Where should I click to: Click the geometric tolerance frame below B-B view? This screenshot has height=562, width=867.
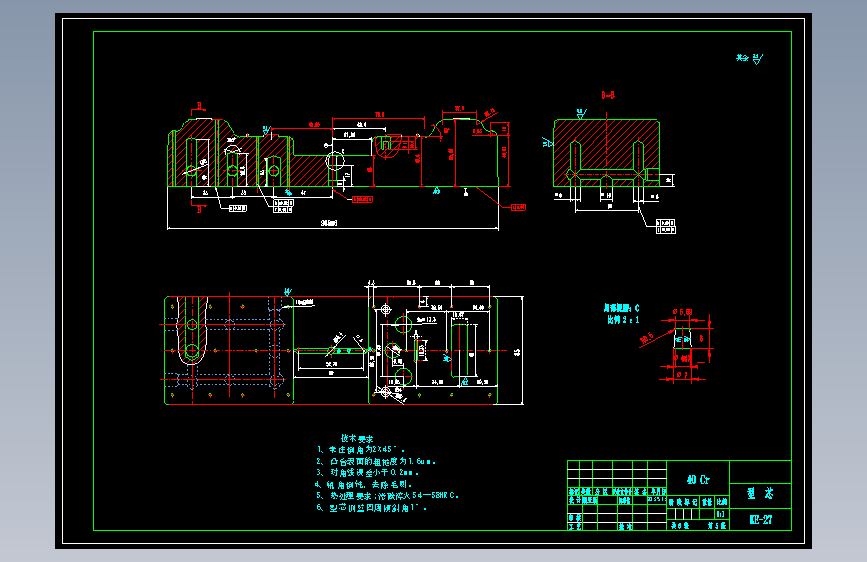pos(666,226)
